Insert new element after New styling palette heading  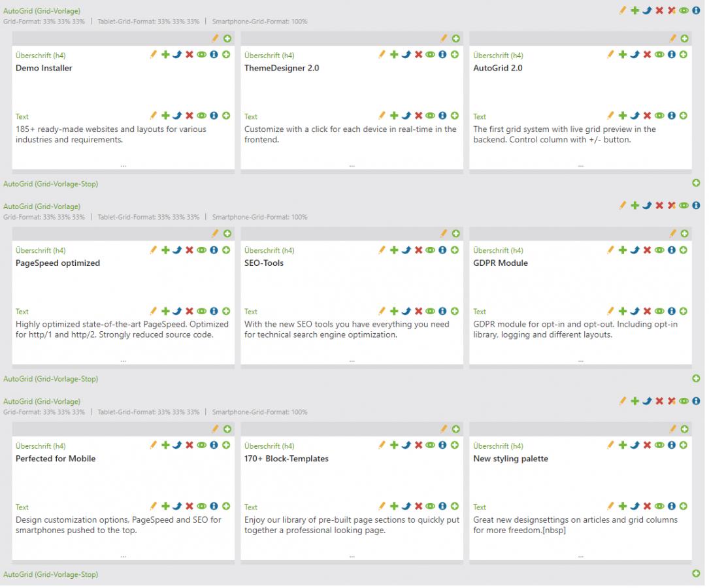pos(684,446)
